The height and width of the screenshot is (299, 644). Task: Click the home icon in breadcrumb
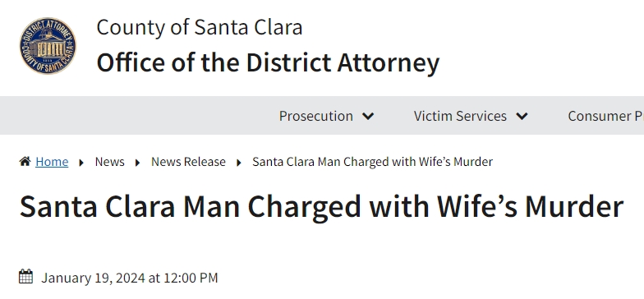25,161
